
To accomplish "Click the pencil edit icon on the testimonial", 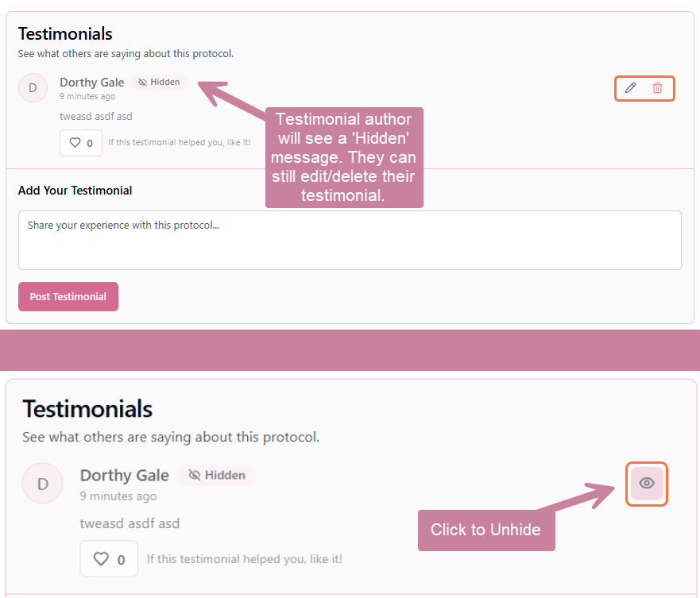I will (630, 87).
